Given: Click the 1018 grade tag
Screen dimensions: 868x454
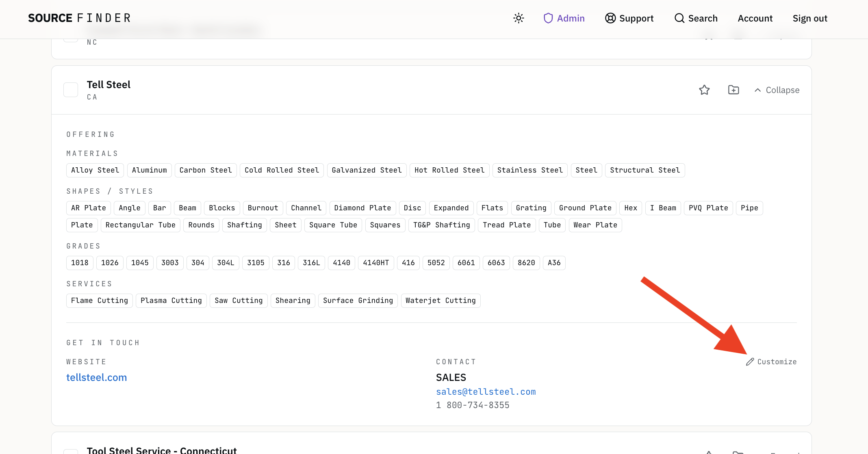Looking at the screenshot, I should point(80,263).
